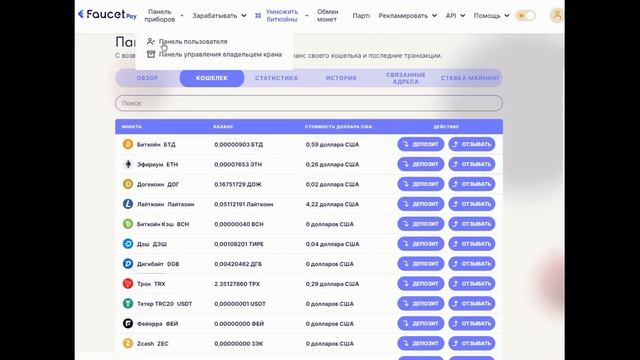The width and height of the screenshot is (640, 360).
Task: Click the Litecoin coin icon
Action: tap(128, 204)
